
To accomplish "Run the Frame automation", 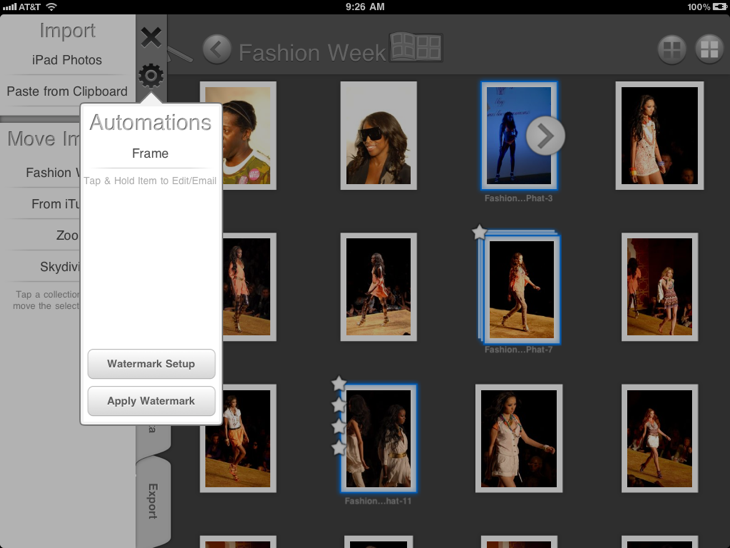I will tap(150, 153).
